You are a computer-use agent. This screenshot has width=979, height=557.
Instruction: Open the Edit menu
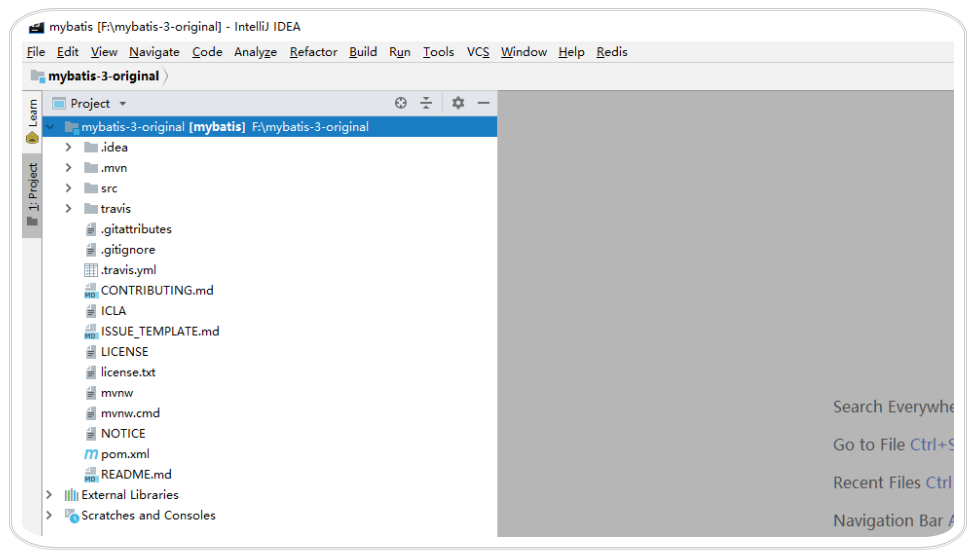click(67, 52)
